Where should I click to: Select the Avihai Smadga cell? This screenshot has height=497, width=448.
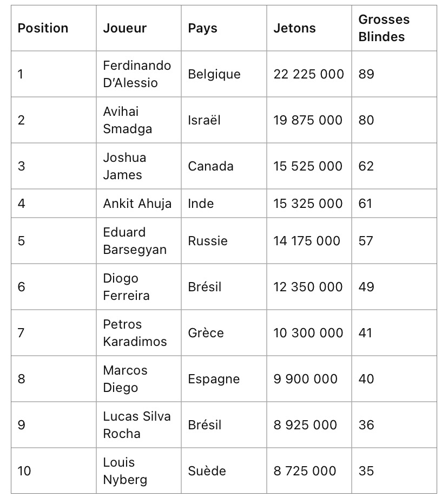(x=128, y=120)
